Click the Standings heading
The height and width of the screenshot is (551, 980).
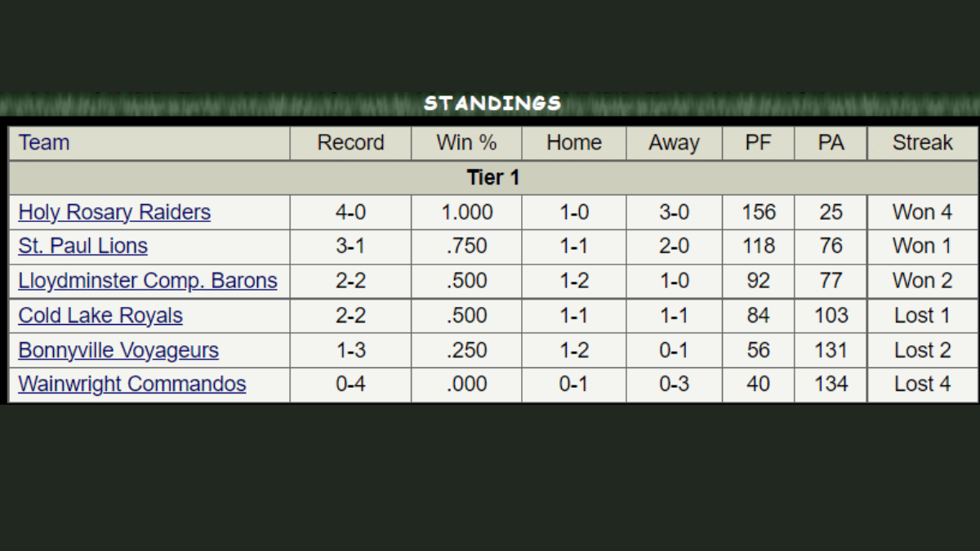tap(492, 104)
